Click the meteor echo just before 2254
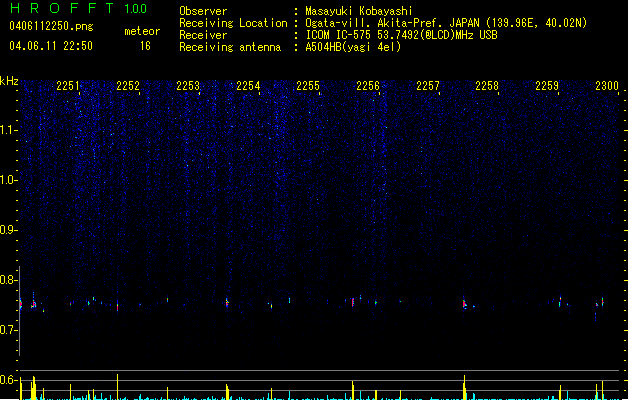The width and height of the screenshot is (629, 400). click(x=227, y=303)
